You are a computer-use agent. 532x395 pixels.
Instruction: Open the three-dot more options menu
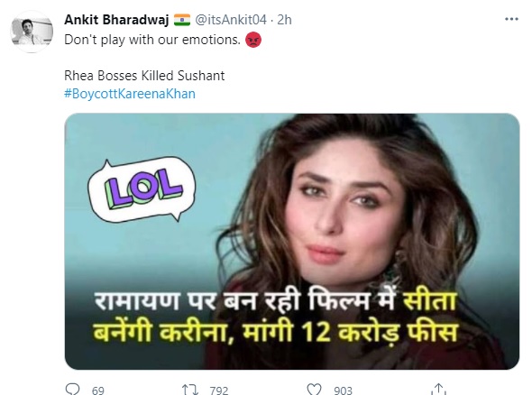tap(511, 19)
